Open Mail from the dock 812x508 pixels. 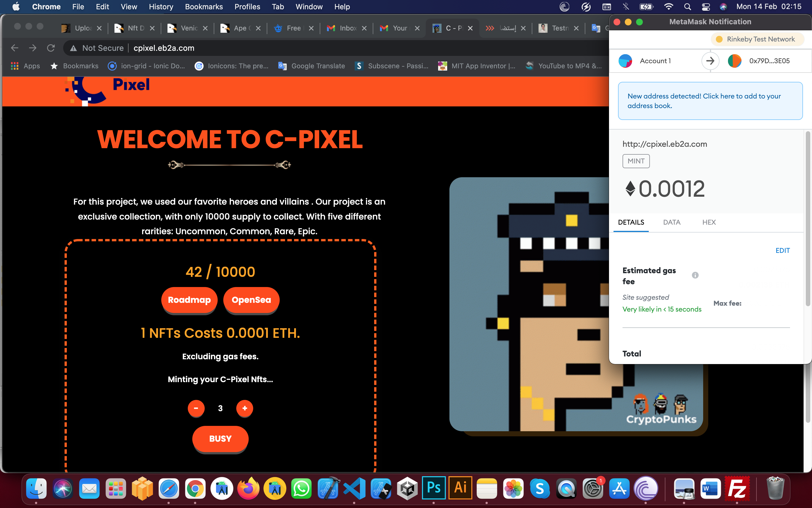pyautogui.click(x=89, y=488)
